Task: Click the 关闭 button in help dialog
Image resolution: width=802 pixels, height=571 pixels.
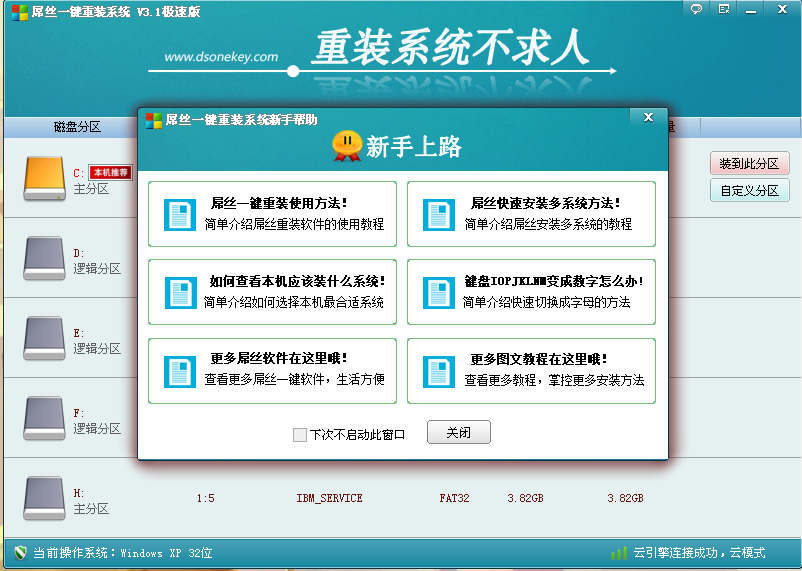Action: click(458, 433)
